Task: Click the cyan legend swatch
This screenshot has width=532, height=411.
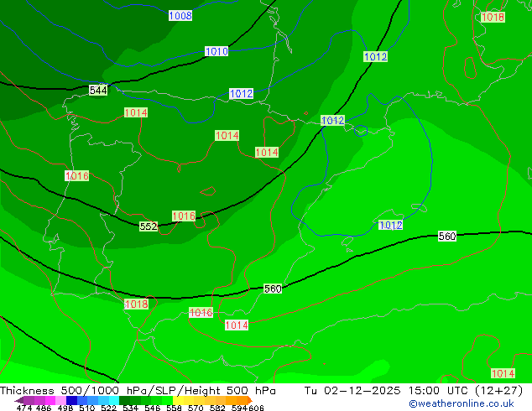Action: pyautogui.click(x=114, y=400)
